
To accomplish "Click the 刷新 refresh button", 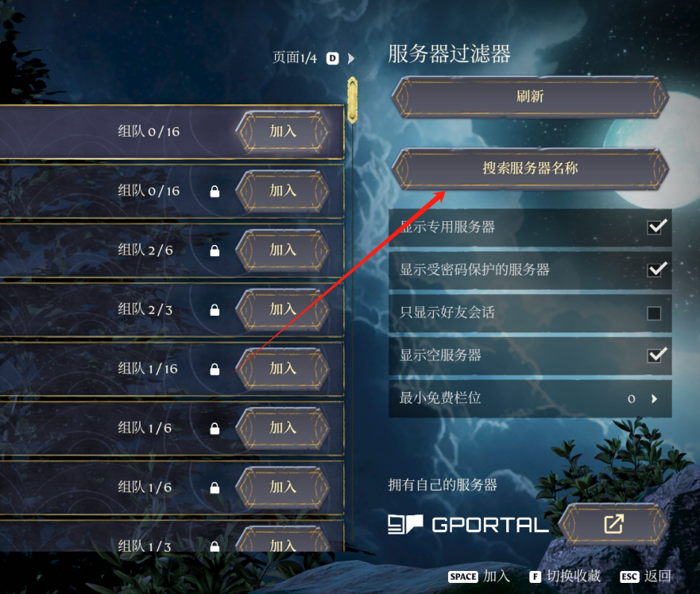I will [530, 96].
